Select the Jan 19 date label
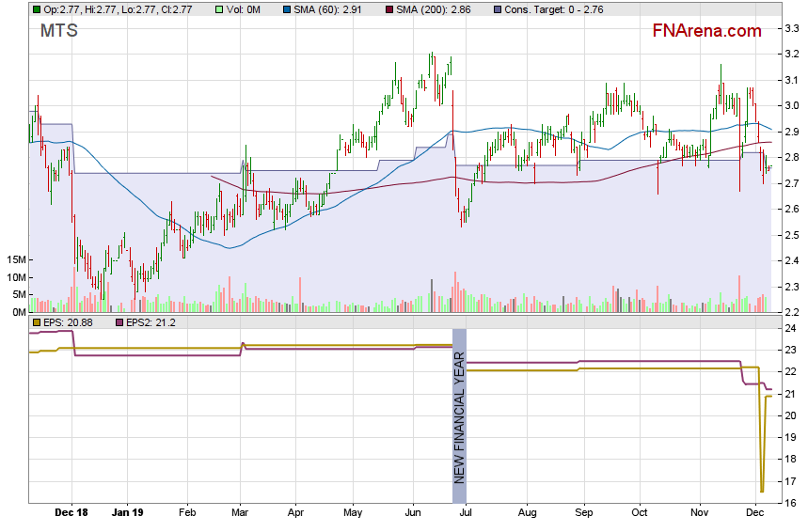The height and width of the screenshot is (532, 808). coord(127,514)
